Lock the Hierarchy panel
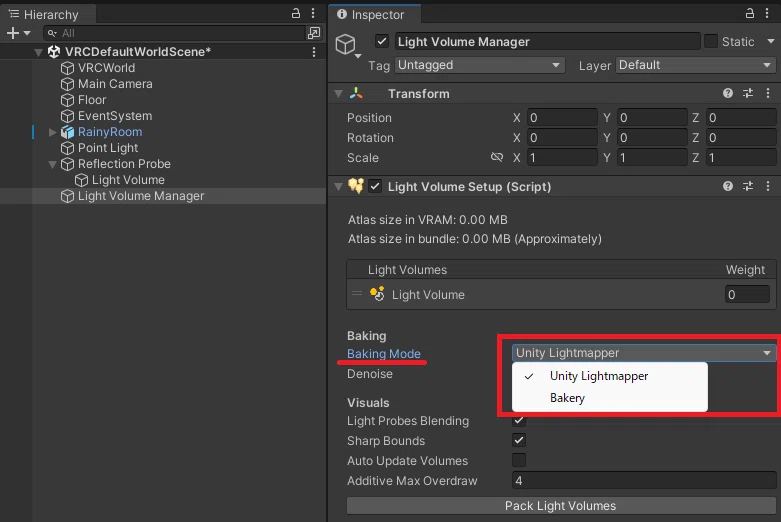Screen dimensions: 781x522 click(x=296, y=13)
